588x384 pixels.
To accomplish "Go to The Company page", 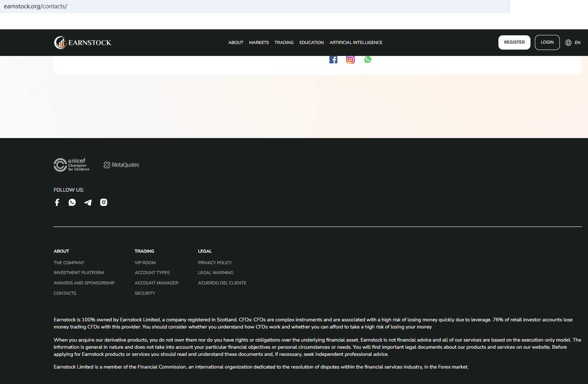I will pos(69,263).
